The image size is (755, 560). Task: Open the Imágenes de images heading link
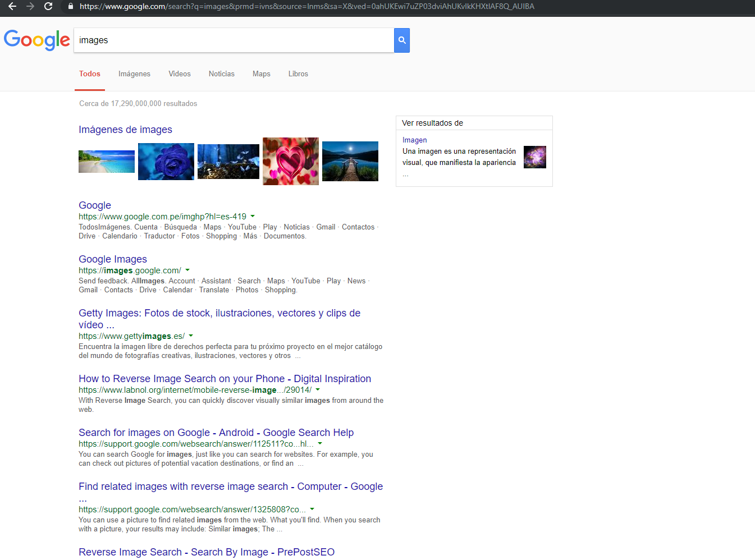click(x=125, y=130)
